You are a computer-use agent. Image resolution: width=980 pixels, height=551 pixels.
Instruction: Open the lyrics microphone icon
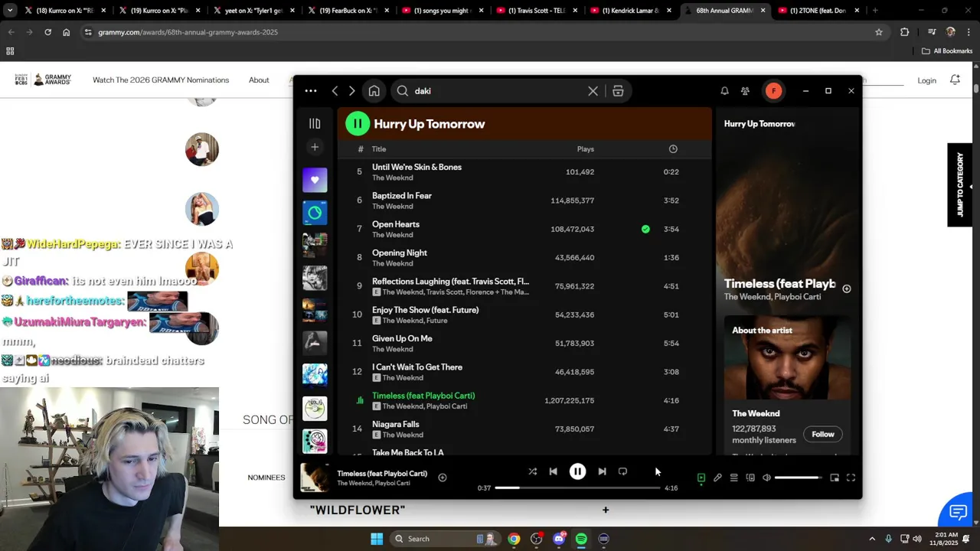point(717,478)
